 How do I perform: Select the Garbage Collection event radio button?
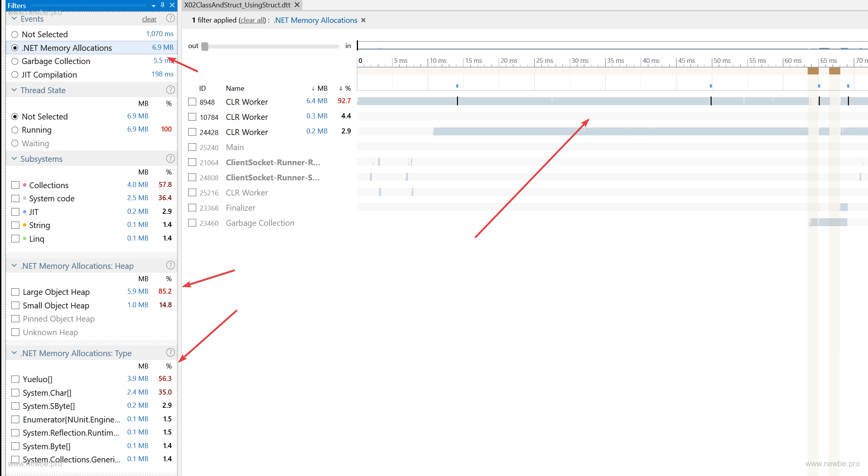click(x=15, y=61)
